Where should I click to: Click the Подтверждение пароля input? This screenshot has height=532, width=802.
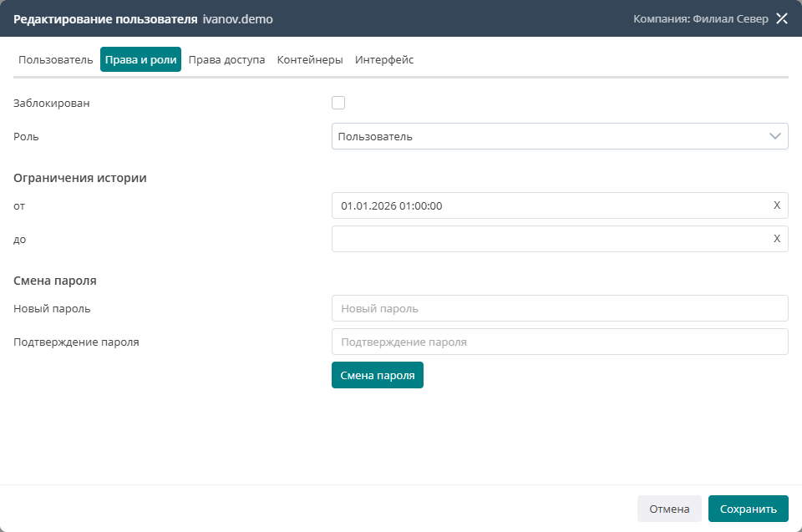point(560,342)
